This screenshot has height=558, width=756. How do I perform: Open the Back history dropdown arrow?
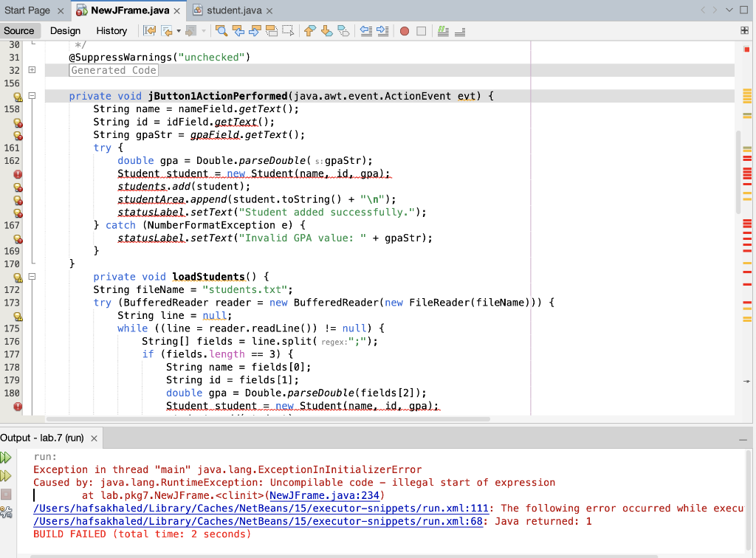(179, 31)
